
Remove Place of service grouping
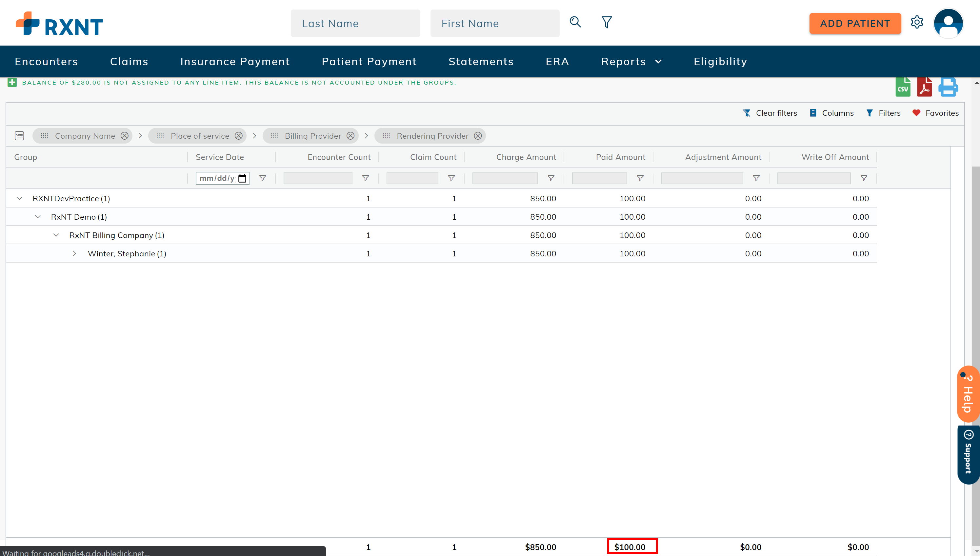click(239, 136)
